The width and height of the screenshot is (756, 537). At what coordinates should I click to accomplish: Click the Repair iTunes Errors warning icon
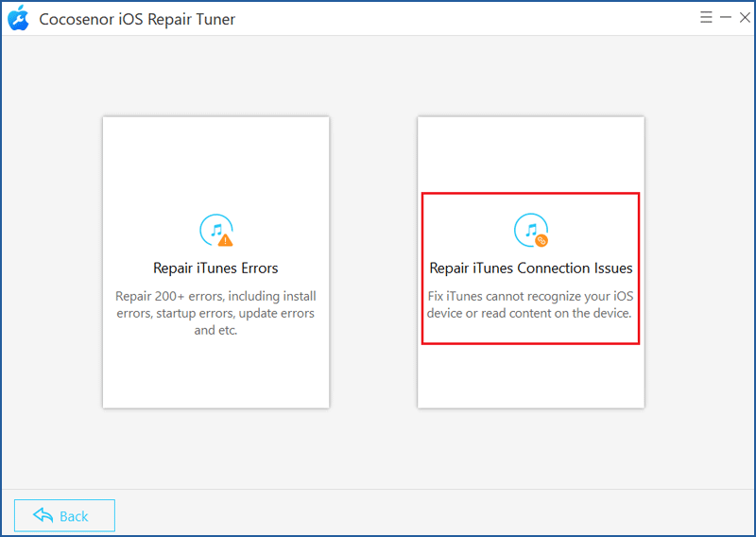tap(216, 231)
